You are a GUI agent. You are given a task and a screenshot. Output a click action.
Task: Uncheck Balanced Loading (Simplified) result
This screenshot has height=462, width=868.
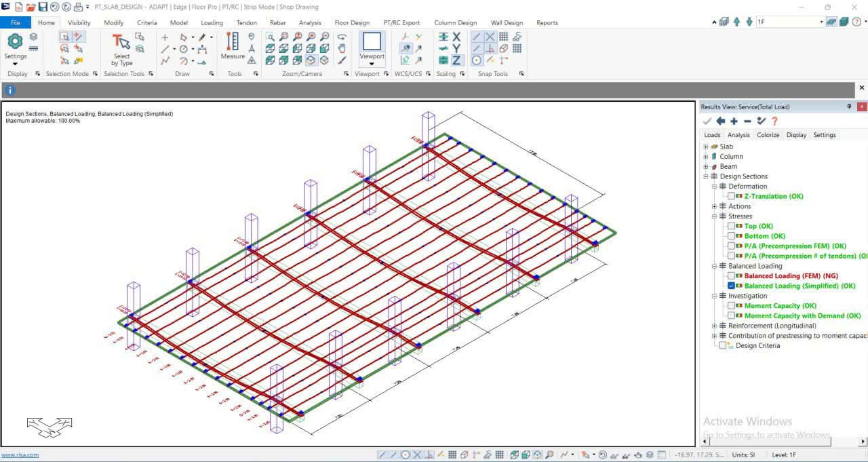click(x=731, y=286)
